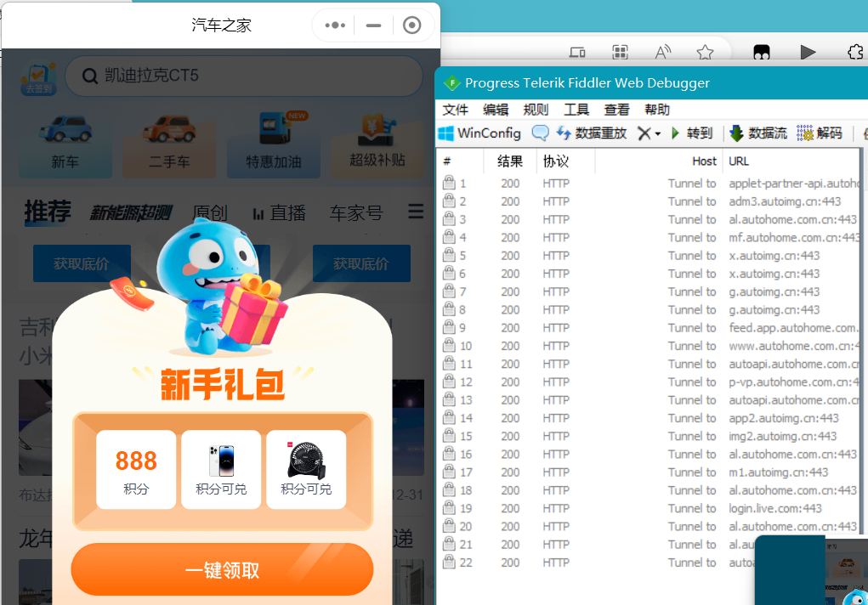The image size is (868, 605).
Task: Select session 12 p-vp.autohome.com.cn row
Action: [x=649, y=382]
